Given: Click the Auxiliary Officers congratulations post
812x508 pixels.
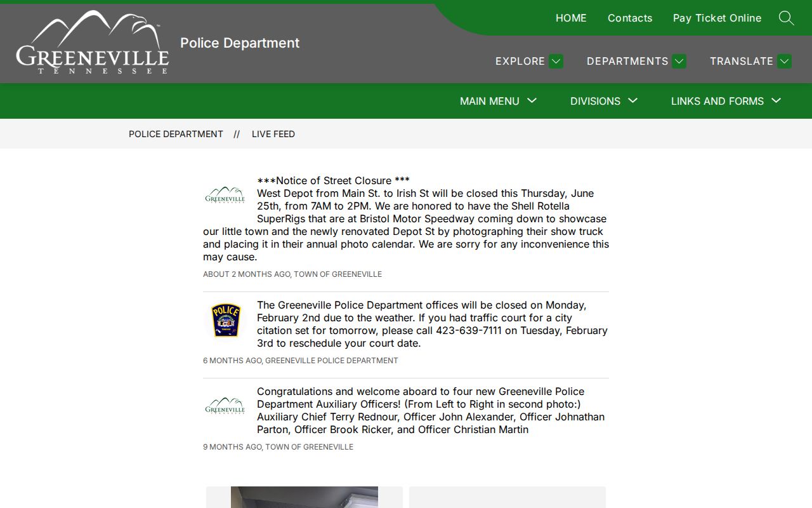Looking at the screenshot, I should click(431, 410).
